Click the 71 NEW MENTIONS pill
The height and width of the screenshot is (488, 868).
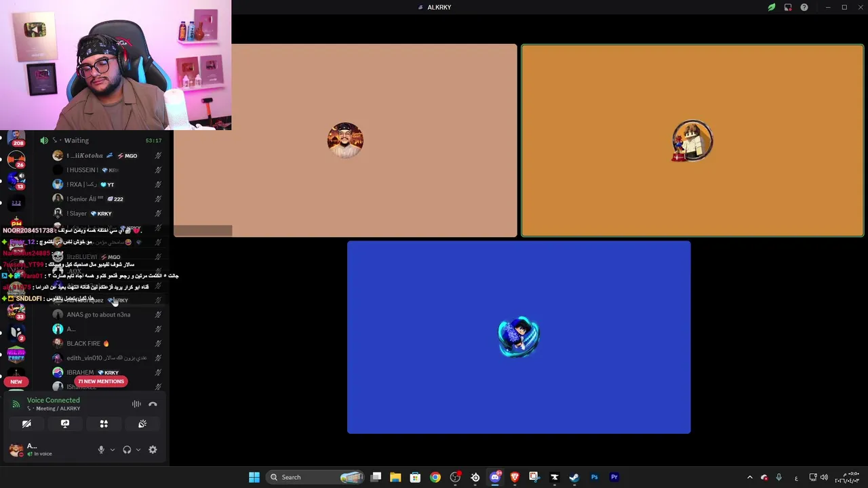tap(101, 382)
